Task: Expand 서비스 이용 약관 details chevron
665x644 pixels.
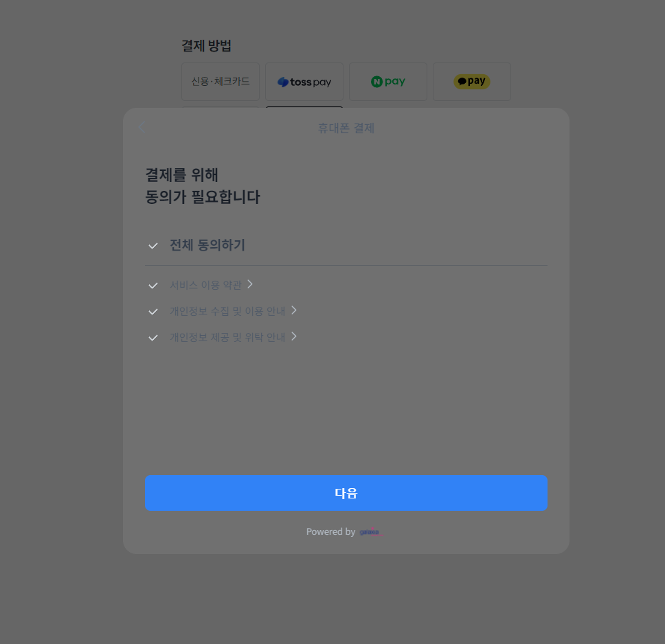Action: (250, 284)
